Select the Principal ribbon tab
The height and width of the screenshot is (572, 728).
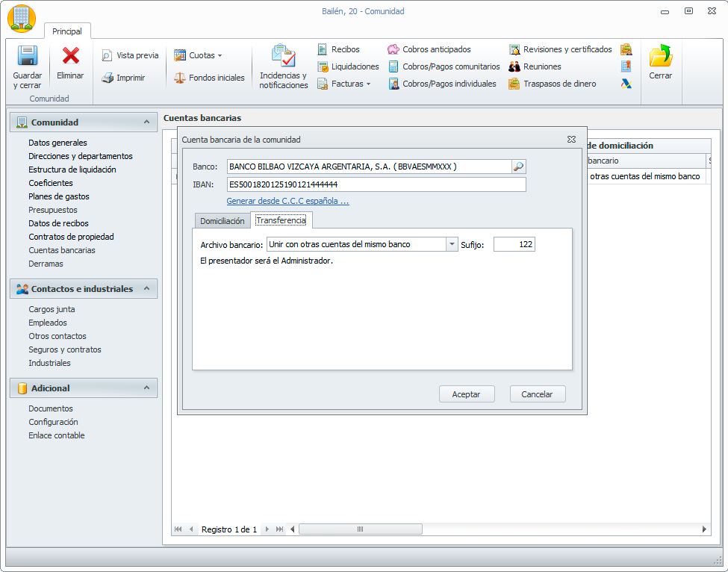click(67, 31)
